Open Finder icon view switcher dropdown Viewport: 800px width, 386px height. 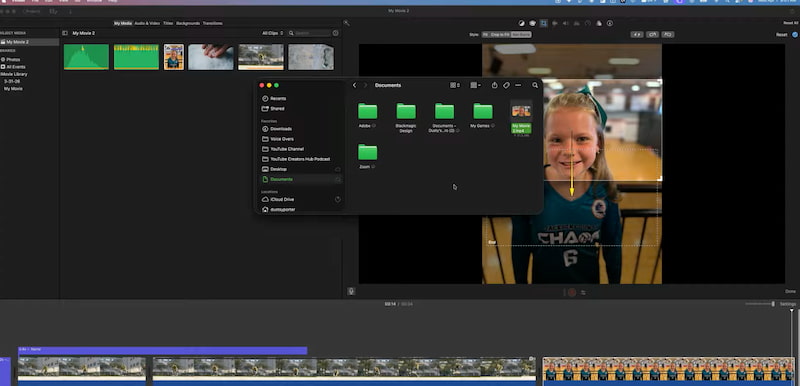455,85
